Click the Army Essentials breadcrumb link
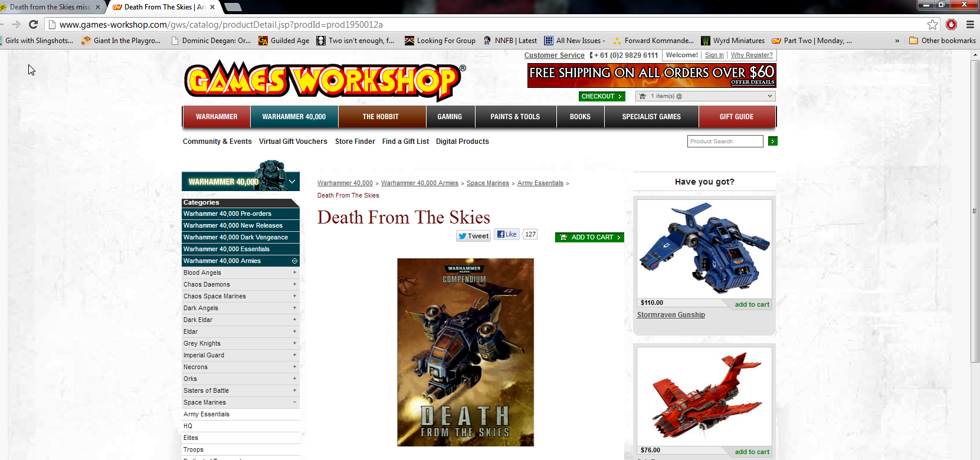Viewport: 980px width, 460px height. pos(540,183)
